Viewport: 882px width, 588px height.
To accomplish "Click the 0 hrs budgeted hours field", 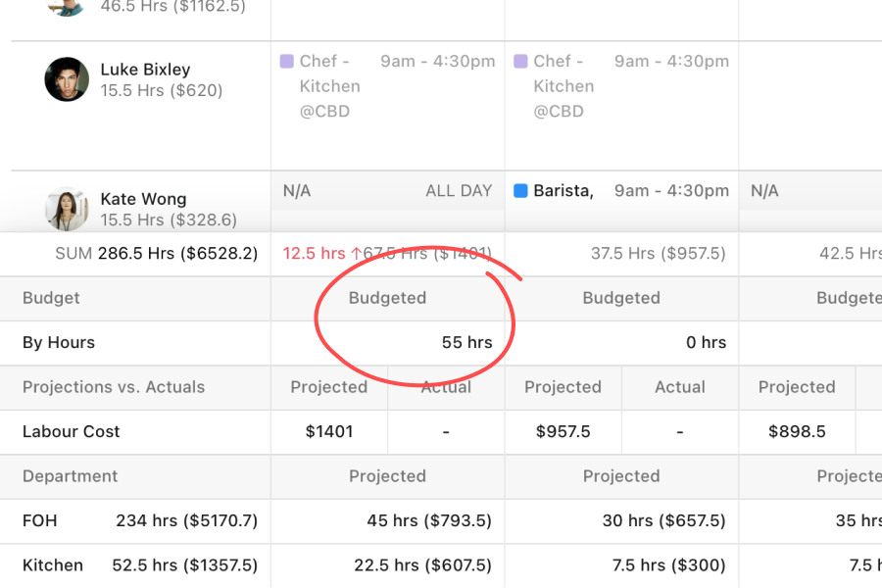I will pos(706,342).
